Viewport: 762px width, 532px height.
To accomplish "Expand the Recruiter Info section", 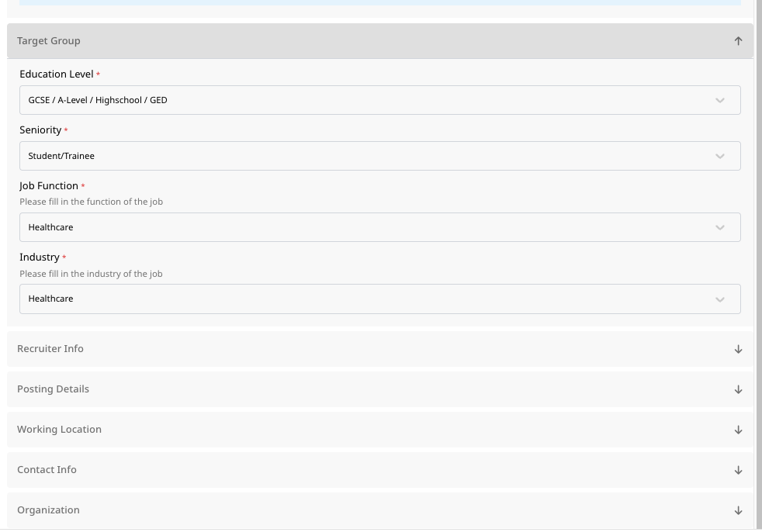I will pyautogui.click(x=50, y=349).
